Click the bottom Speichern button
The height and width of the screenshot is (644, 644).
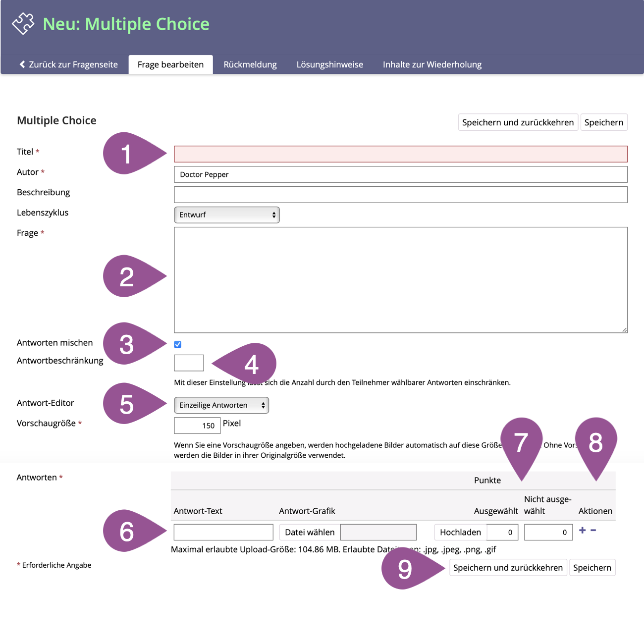592,568
